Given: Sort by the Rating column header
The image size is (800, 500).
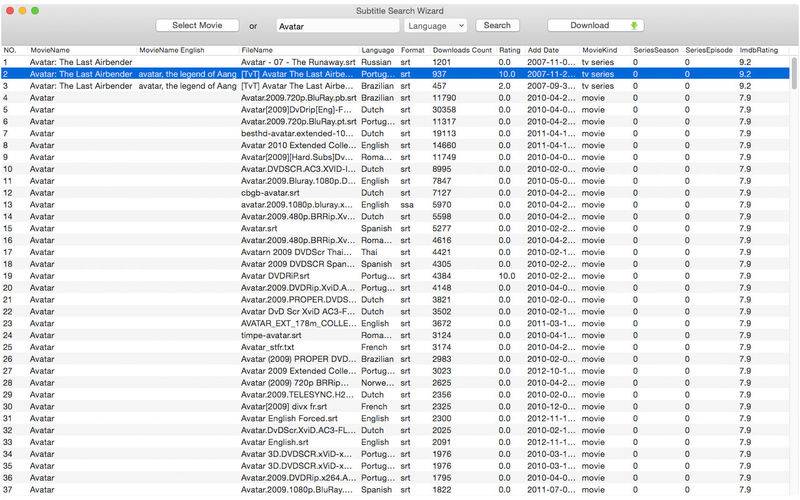Looking at the screenshot, I should point(509,50).
